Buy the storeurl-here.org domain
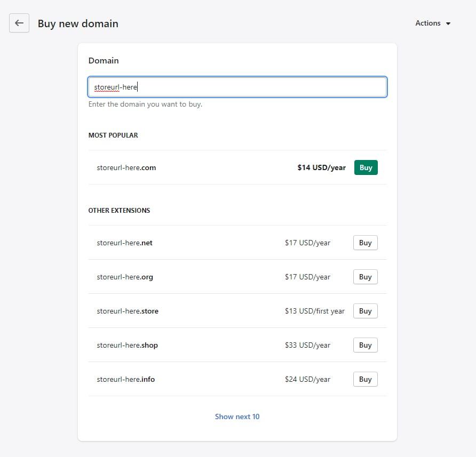 [365, 277]
